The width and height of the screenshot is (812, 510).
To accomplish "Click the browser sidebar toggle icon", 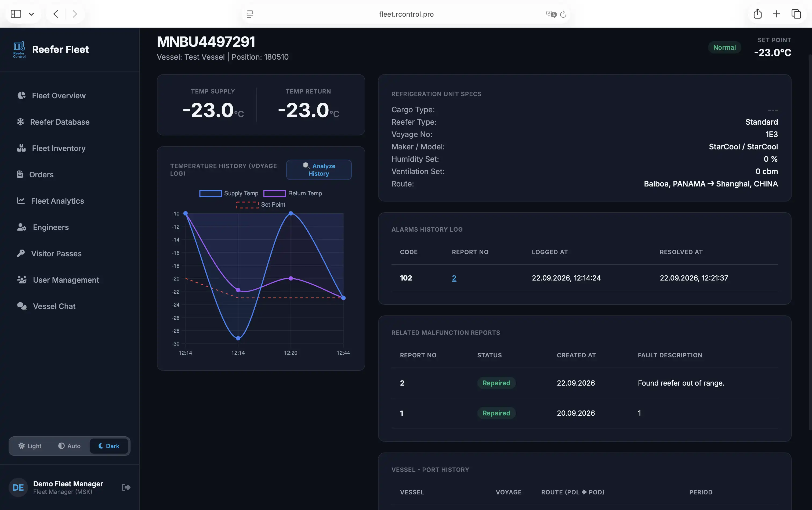I will click(x=16, y=14).
